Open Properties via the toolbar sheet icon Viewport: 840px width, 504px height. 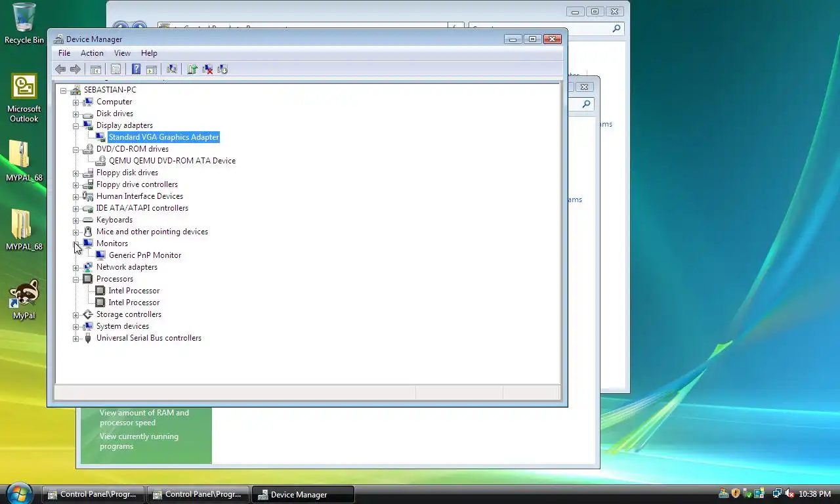(115, 69)
